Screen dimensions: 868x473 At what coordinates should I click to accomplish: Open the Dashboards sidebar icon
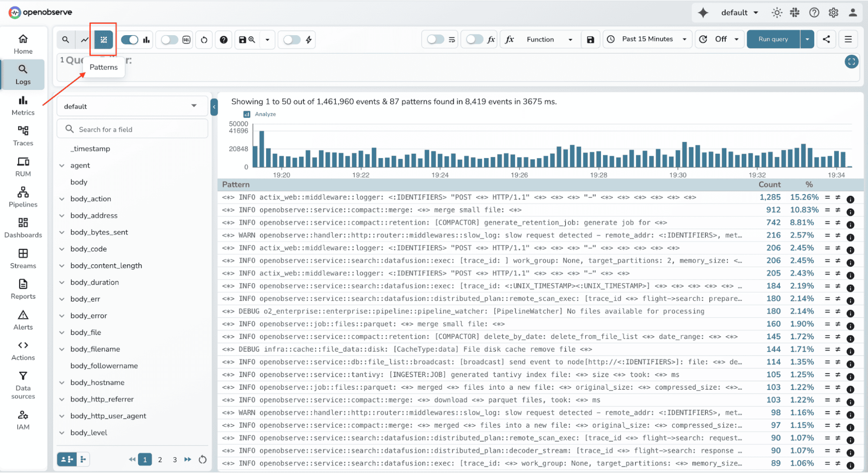tap(23, 227)
